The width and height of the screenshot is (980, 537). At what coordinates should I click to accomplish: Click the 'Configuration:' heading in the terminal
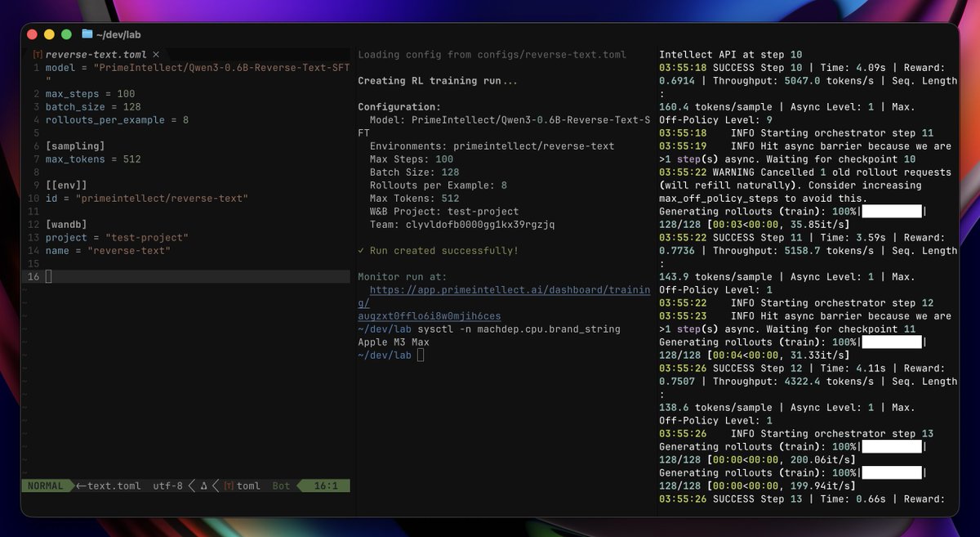399,107
